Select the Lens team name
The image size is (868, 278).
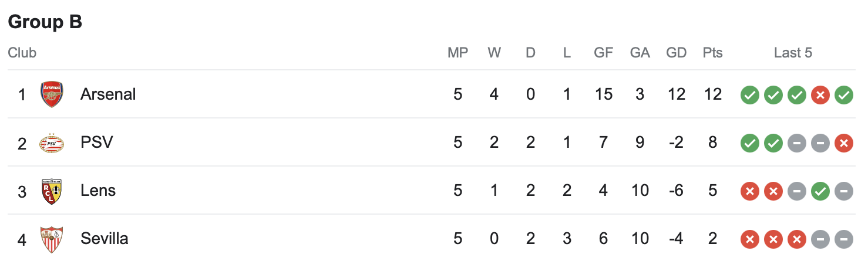click(98, 191)
